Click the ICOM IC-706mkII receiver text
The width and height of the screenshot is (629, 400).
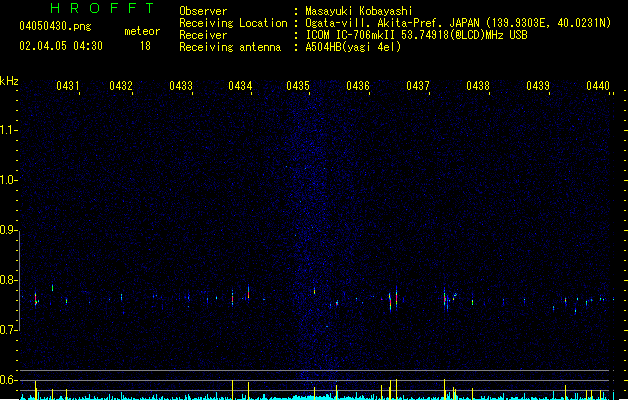pos(416,35)
